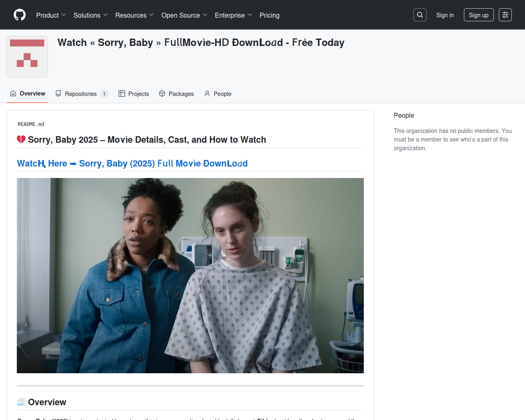This screenshot has height=420, width=525.
Task: Click the organization title Watch Sorry, Baby
Action: coord(201,42)
